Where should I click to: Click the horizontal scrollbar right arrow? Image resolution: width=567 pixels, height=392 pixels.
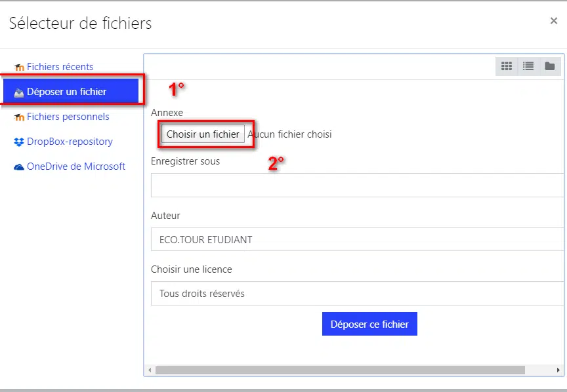(558, 370)
